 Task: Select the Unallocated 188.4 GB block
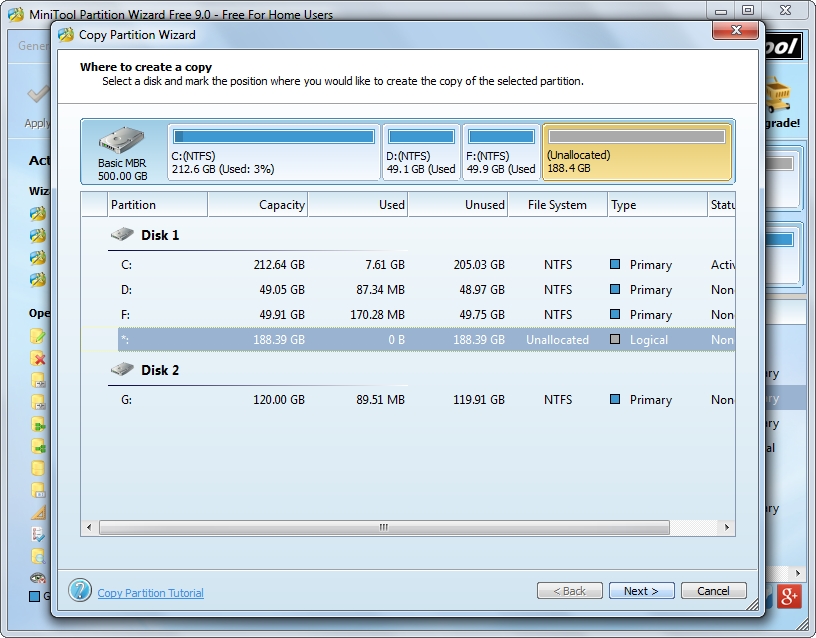point(637,152)
